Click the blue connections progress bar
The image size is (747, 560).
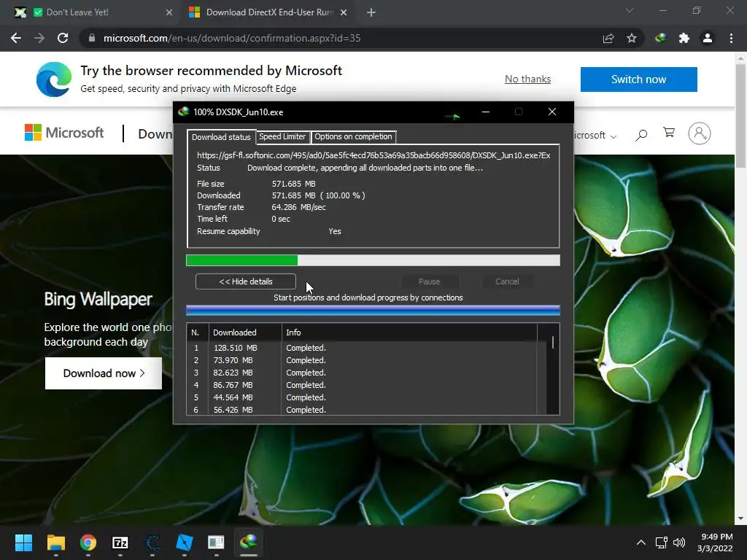coord(373,311)
